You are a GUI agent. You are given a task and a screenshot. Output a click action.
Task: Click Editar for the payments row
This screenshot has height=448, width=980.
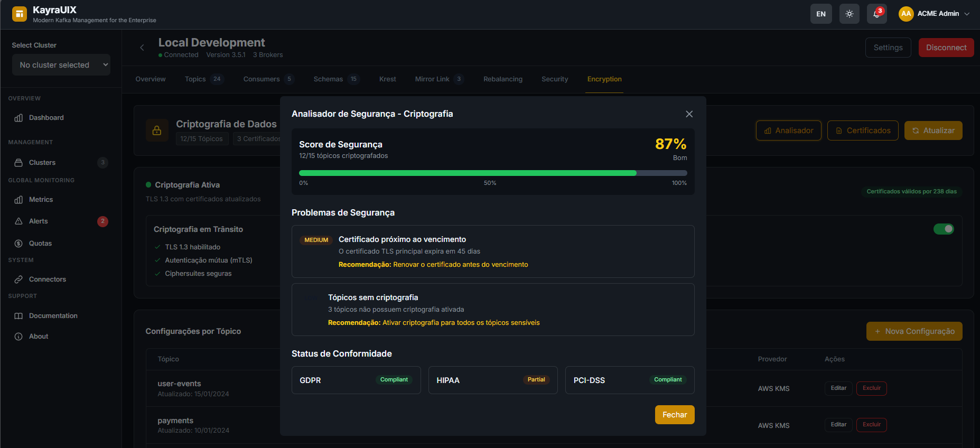(838, 425)
